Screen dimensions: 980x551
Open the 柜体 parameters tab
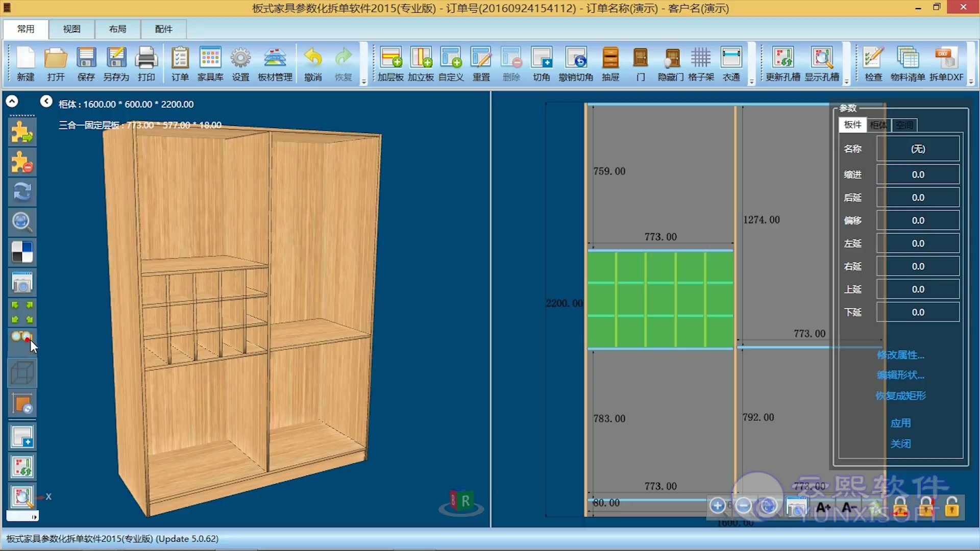[x=878, y=125]
